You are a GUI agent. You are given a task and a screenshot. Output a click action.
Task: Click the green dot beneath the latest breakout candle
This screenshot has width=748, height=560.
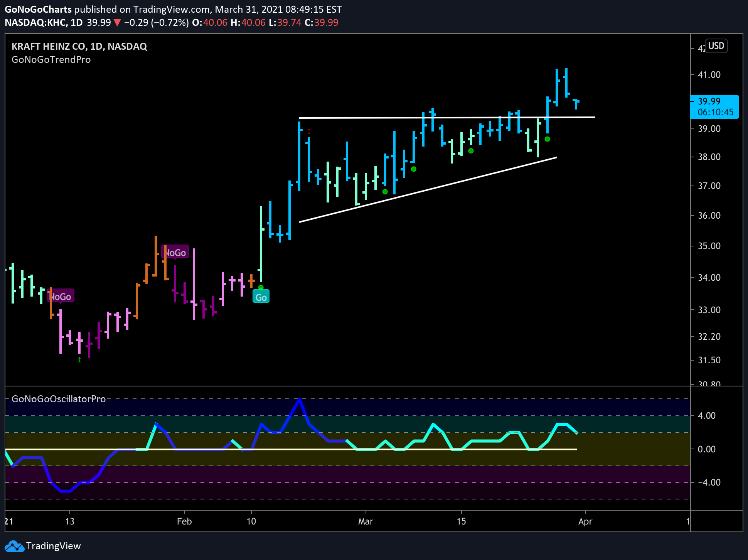click(547, 139)
